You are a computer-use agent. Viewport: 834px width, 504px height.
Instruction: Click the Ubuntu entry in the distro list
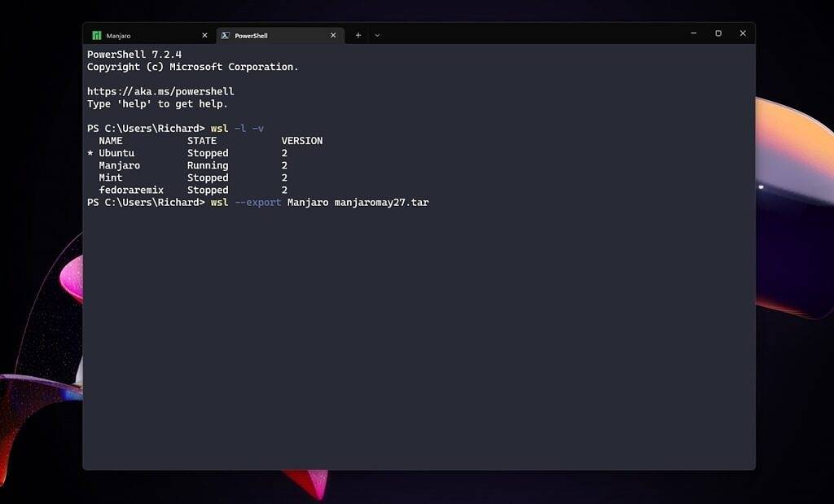pyautogui.click(x=116, y=152)
